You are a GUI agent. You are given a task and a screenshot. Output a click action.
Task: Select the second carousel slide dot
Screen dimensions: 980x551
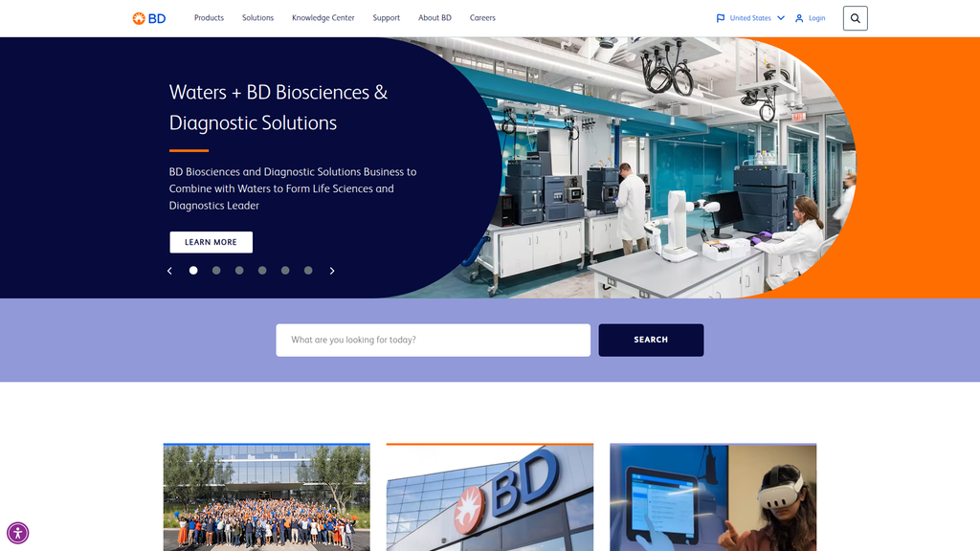pyautogui.click(x=216, y=271)
